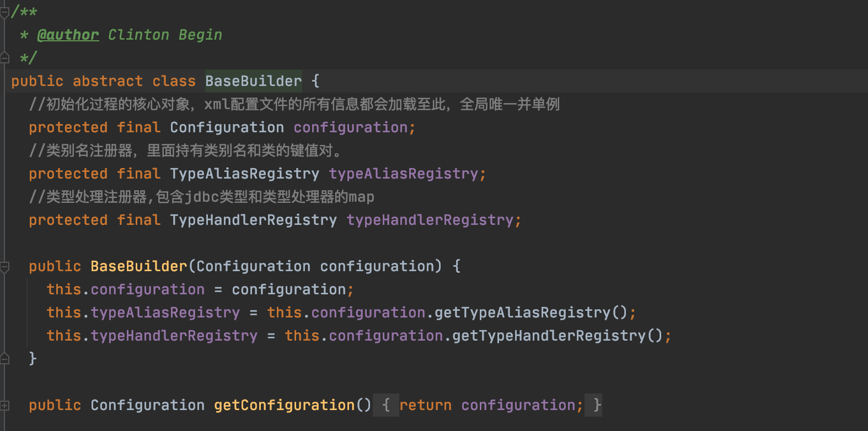Click the Chinese comment mentioning jdbc and map

tap(202, 197)
